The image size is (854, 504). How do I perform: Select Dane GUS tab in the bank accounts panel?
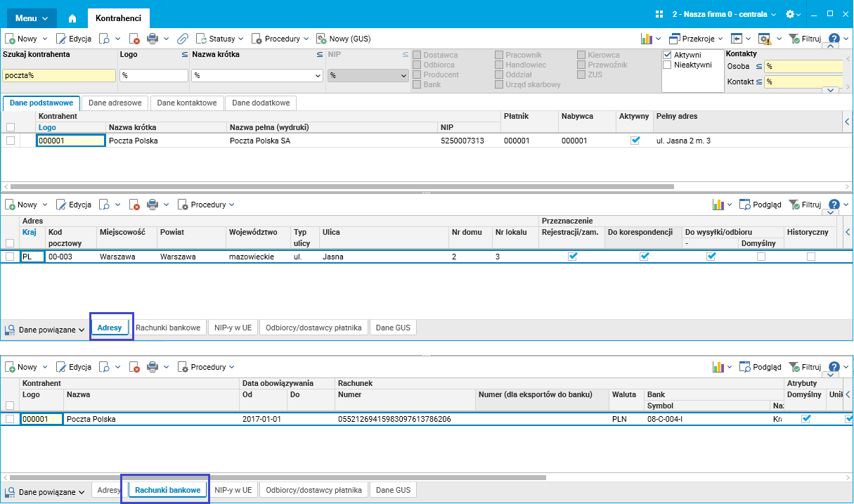[x=393, y=490]
